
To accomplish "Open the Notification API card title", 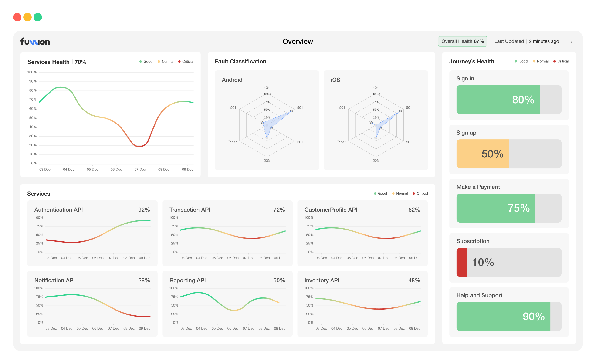I will pyautogui.click(x=54, y=280).
